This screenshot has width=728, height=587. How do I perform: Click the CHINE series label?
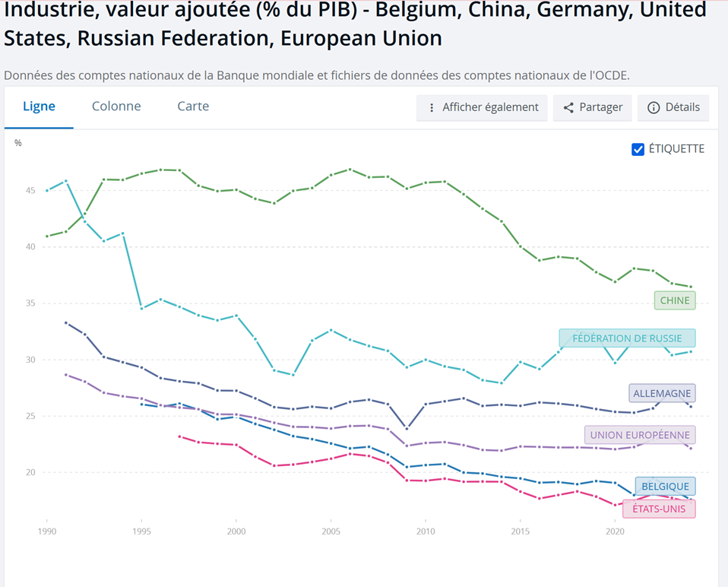click(675, 300)
